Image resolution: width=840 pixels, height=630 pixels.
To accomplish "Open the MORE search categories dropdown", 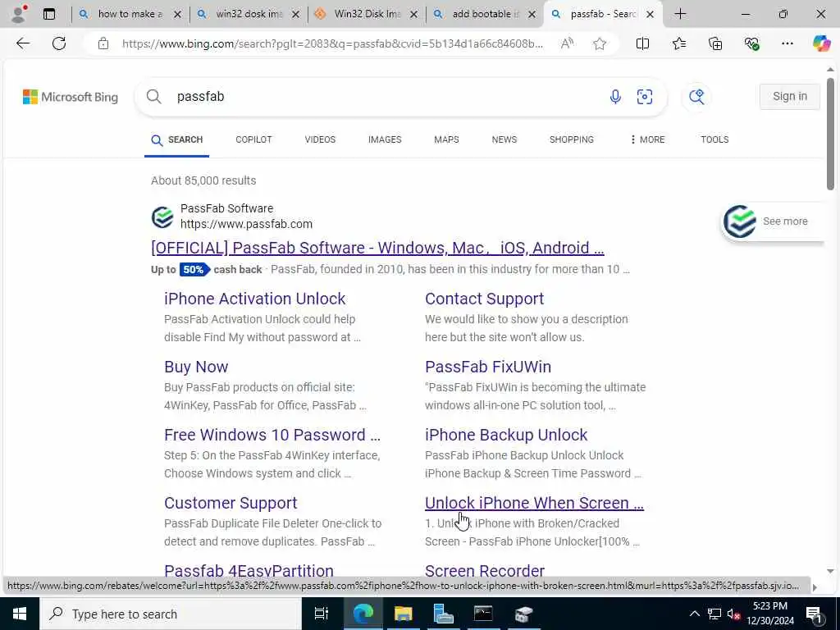I will [647, 139].
